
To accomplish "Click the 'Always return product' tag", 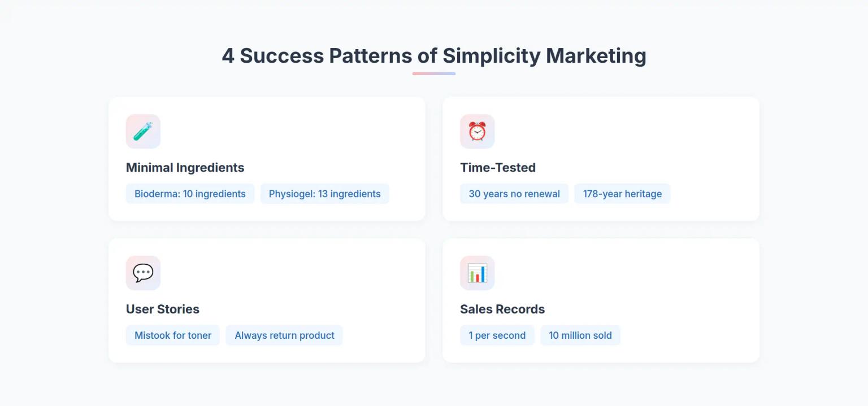I will pos(284,335).
